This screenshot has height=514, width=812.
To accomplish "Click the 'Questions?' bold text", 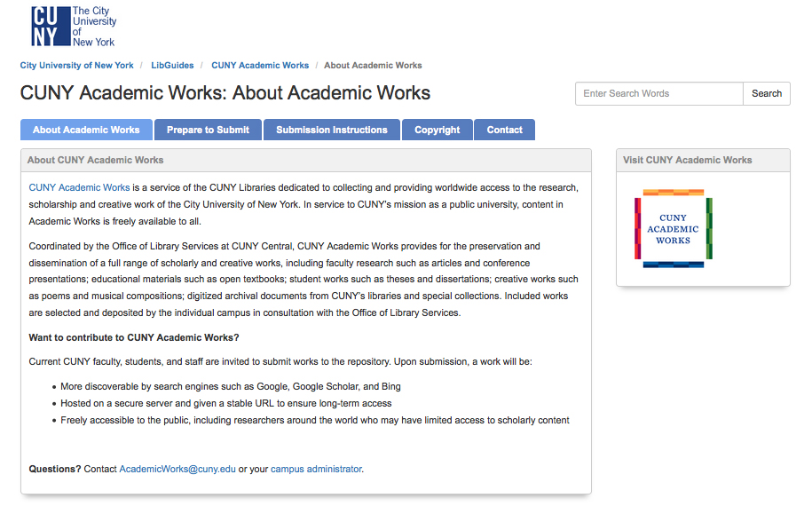I will [x=55, y=469].
